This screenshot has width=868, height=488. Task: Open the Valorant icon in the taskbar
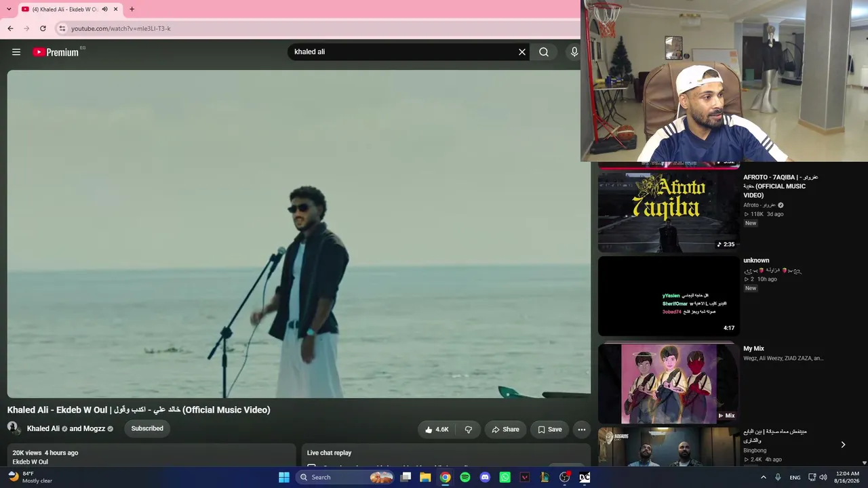coord(525,477)
